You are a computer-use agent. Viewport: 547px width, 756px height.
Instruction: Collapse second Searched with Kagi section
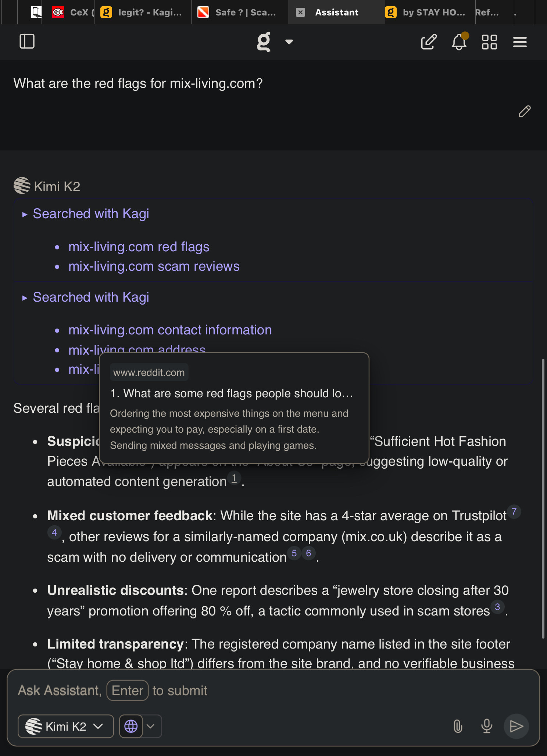[x=25, y=298]
